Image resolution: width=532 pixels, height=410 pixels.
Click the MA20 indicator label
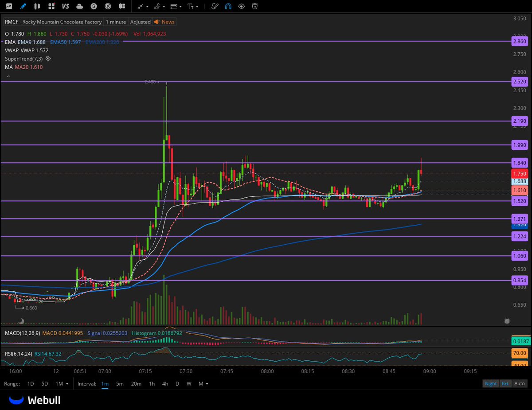point(29,67)
